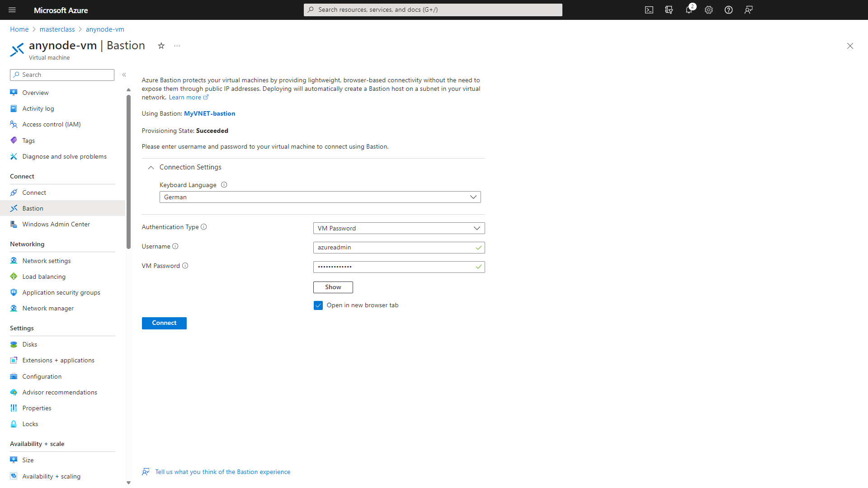Select the Keyboard Language dropdown
Image resolution: width=868 pixels, height=488 pixels.
click(320, 197)
